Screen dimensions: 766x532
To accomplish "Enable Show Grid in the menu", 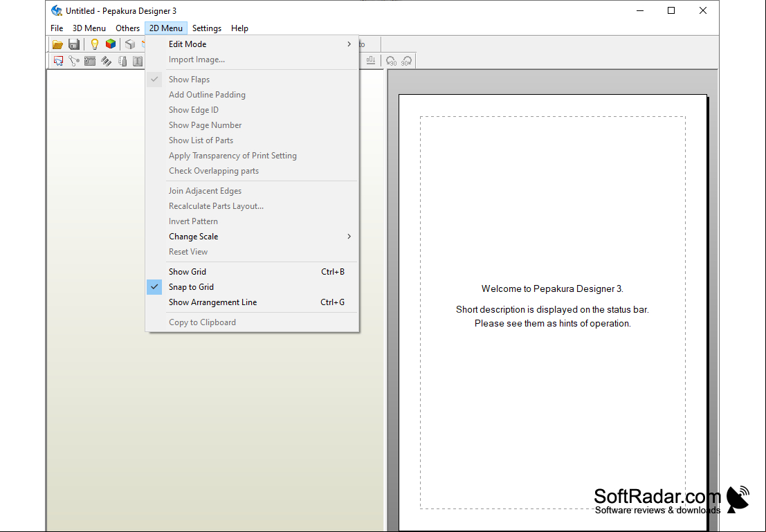I will tap(252, 272).
